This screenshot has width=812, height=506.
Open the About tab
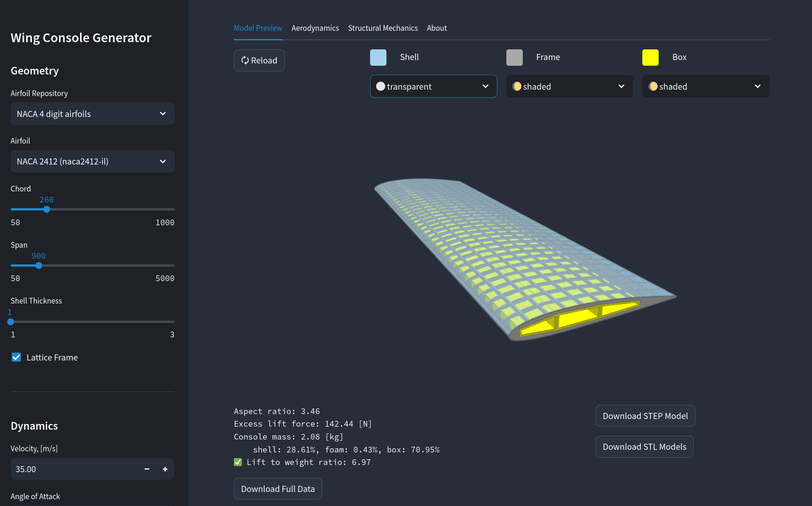(437, 28)
